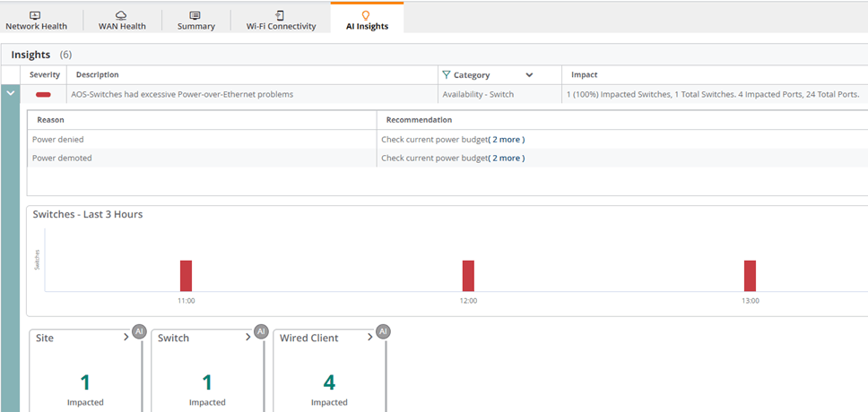Click the AI badge on Wired Client card
This screenshot has height=412, width=868.
click(x=383, y=331)
